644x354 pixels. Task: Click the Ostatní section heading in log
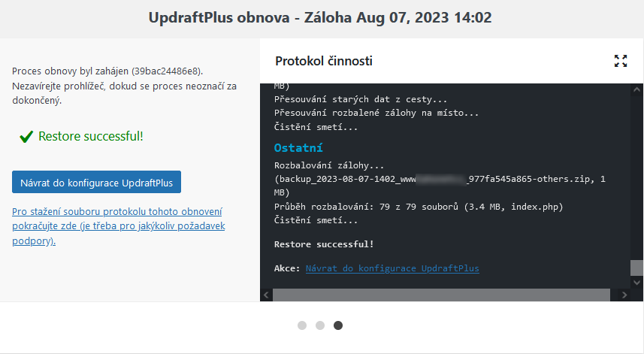coord(298,148)
